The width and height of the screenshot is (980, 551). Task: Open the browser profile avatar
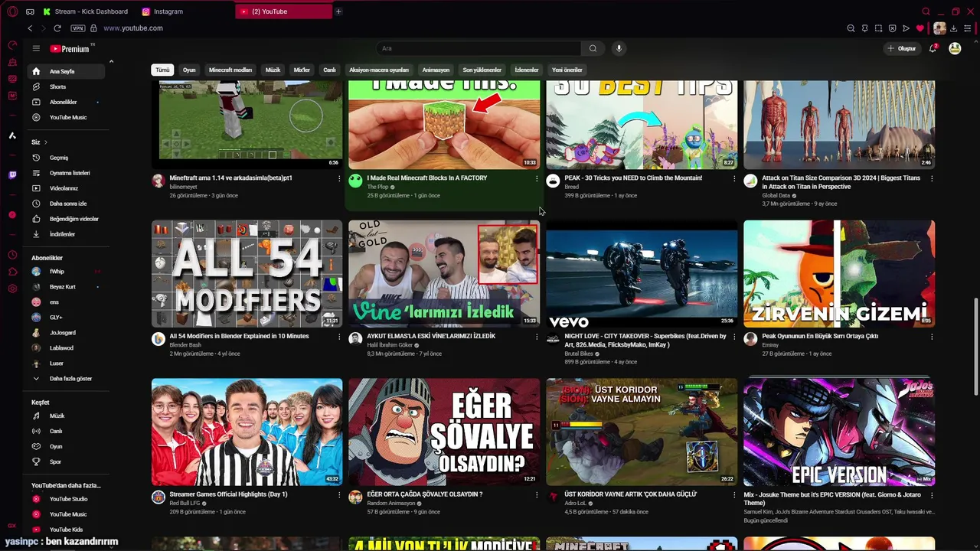tap(939, 28)
